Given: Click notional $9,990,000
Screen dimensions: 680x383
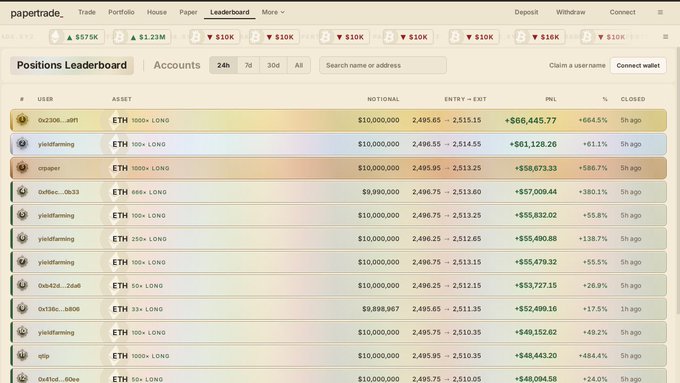Looking at the screenshot, I should click(x=381, y=192).
